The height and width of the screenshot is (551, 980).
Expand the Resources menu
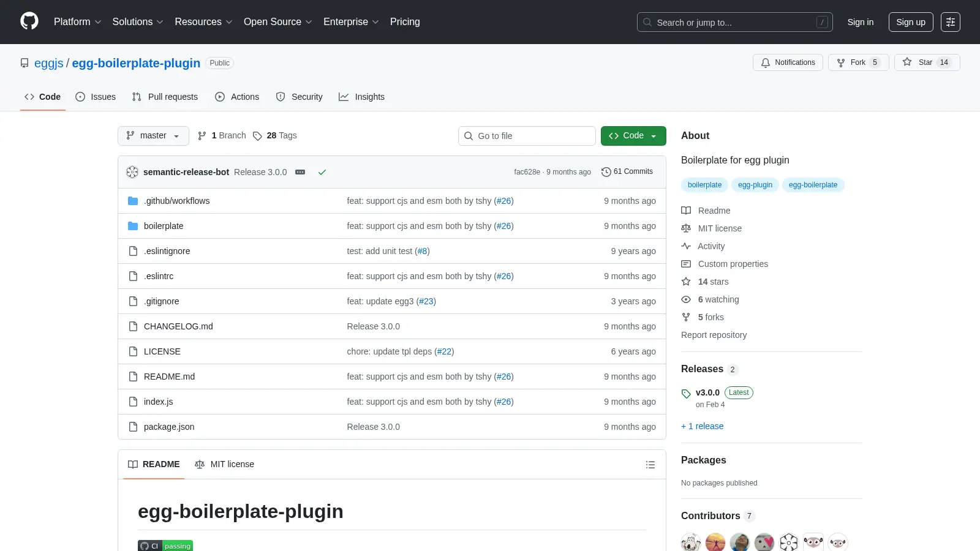[203, 22]
